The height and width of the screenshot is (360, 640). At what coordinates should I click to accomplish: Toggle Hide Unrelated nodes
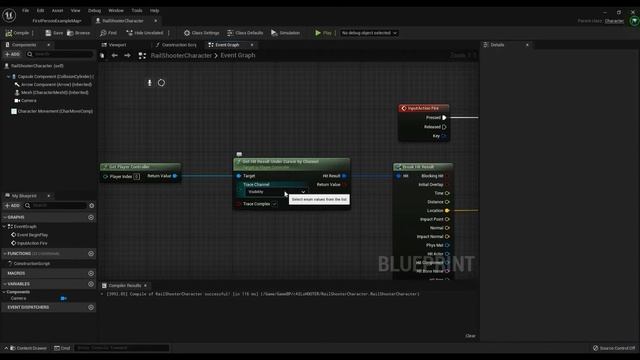coord(144,33)
